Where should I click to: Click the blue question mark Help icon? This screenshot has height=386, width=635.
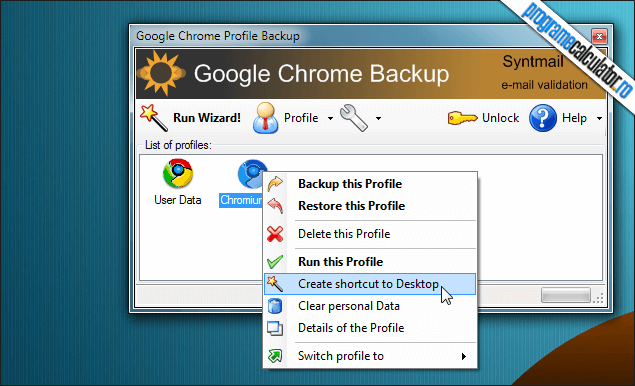[x=543, y=118]
